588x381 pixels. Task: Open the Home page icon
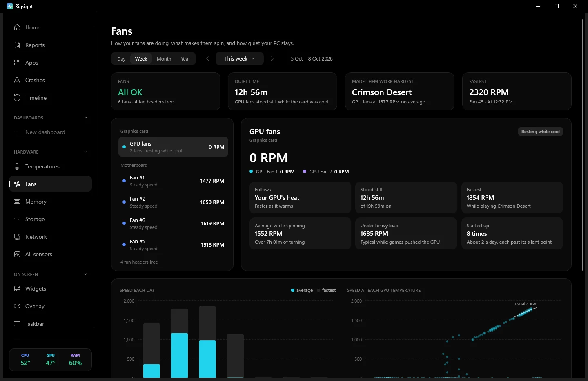point(17,27)
